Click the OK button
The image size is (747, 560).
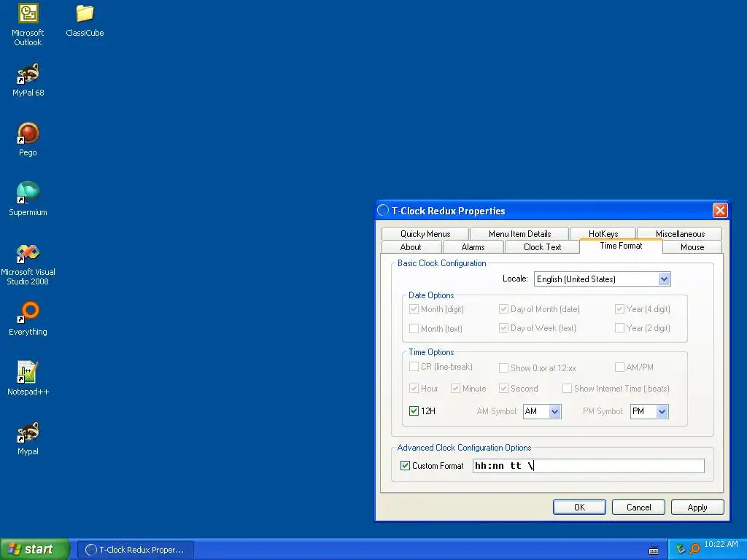pos(579,507)
